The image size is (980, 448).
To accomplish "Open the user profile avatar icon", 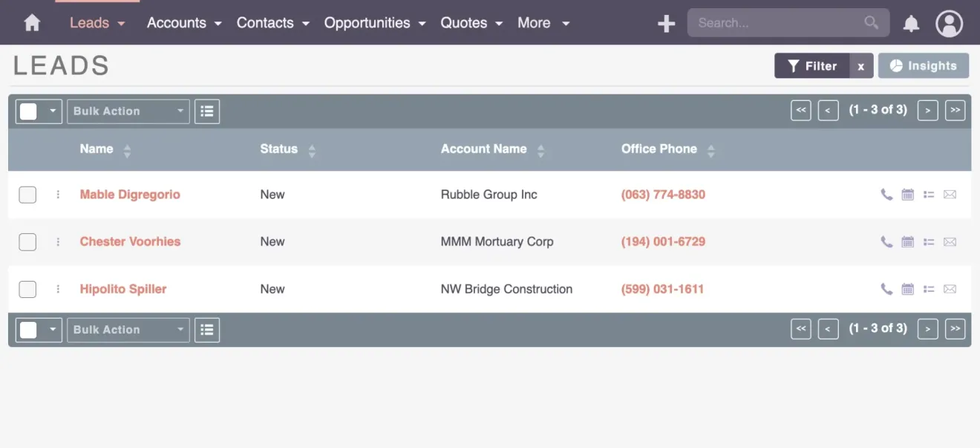I will point(950,23).
